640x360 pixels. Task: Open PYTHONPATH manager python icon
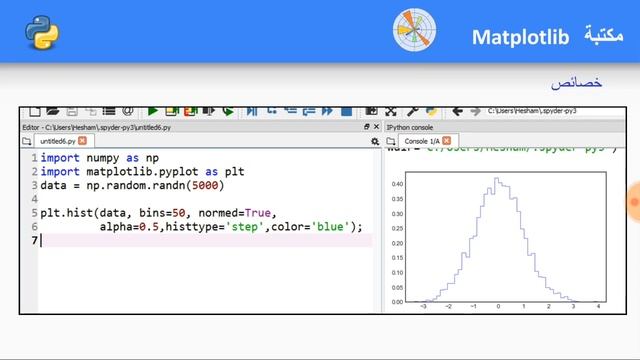431,111
